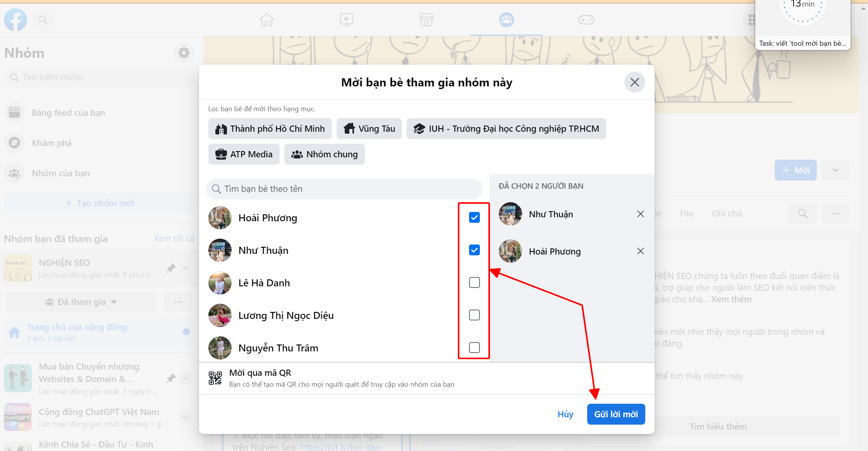Click the 13 min task timer widget
Image resolution: width=868 pixels, height=451 pixels.
[x=803, y=24]
